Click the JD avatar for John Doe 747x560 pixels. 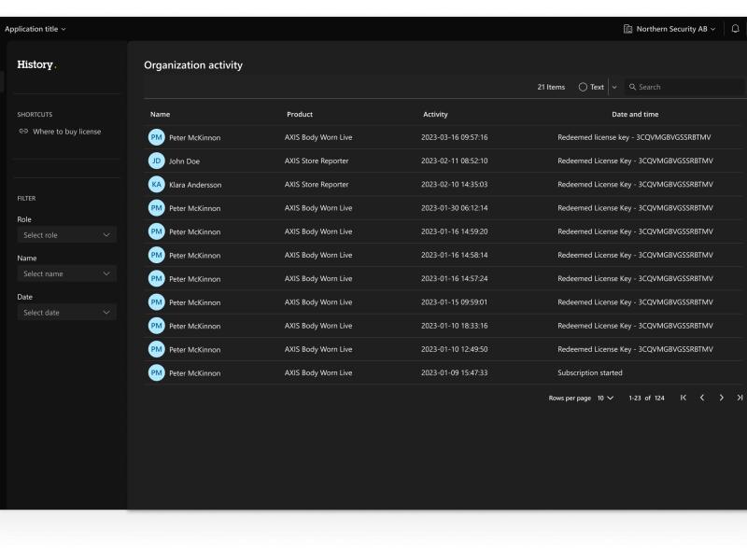point(156,161)
